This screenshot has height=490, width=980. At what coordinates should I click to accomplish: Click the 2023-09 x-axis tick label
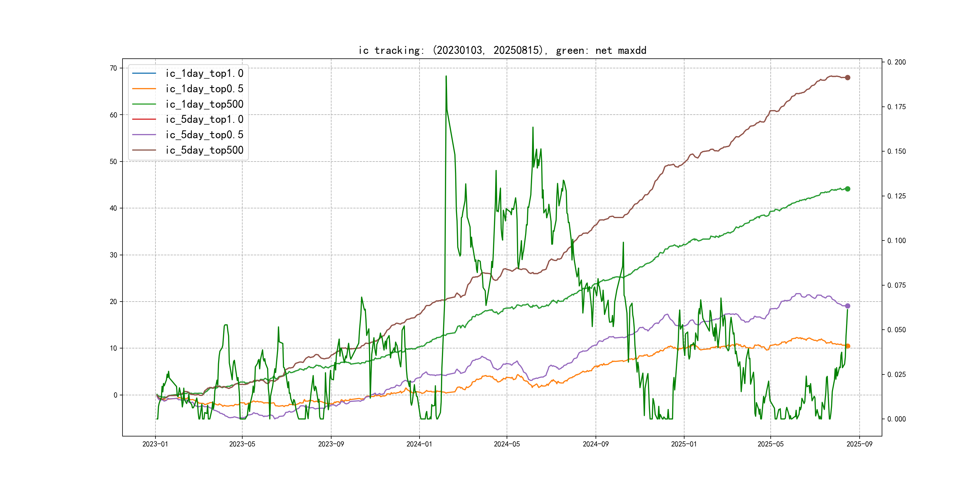331,444
